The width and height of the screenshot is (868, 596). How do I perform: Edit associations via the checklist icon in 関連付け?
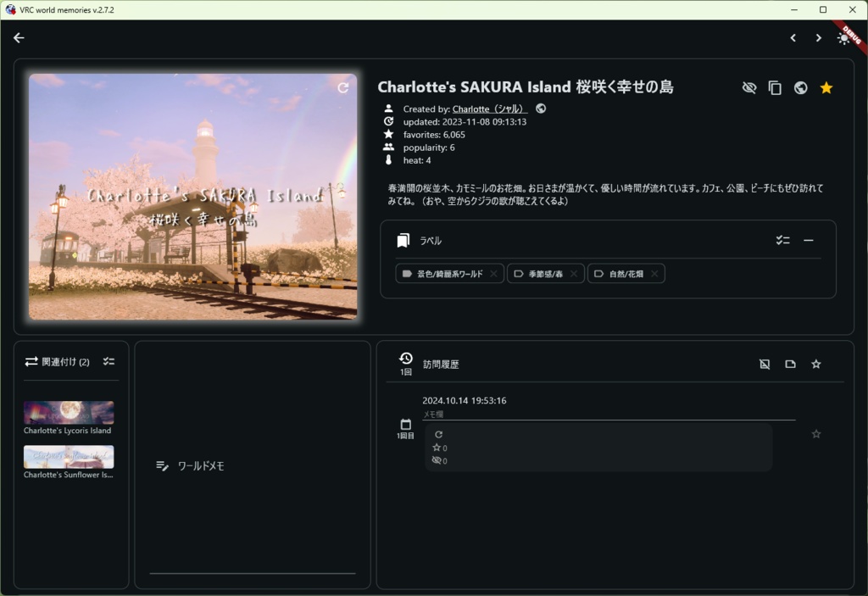tap(108, 360)
